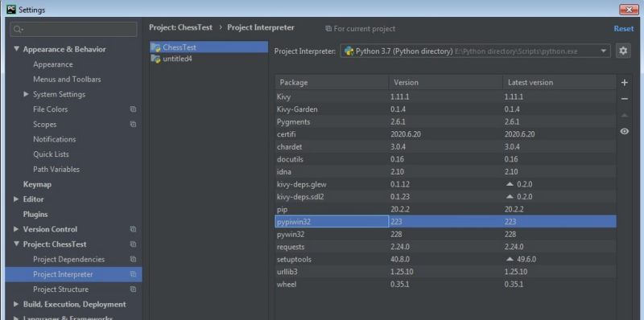
Task: Close the Settings dialog window
Action: pyautogui.click(x=629, y=9)
